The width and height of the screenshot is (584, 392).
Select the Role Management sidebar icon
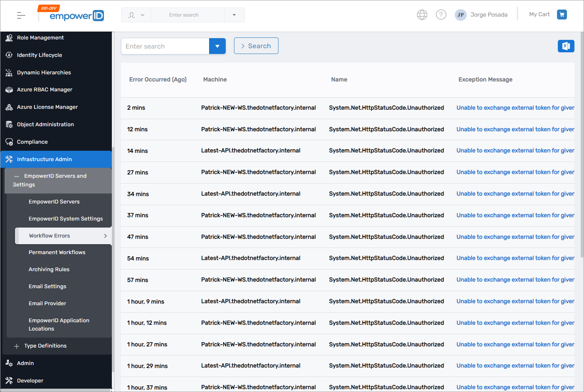pos(9,37)
